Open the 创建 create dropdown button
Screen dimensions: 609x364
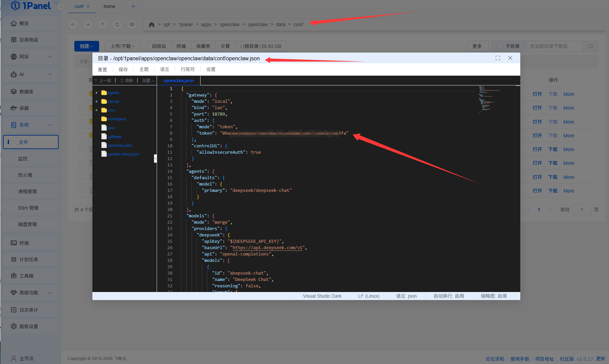coord(86,46)
